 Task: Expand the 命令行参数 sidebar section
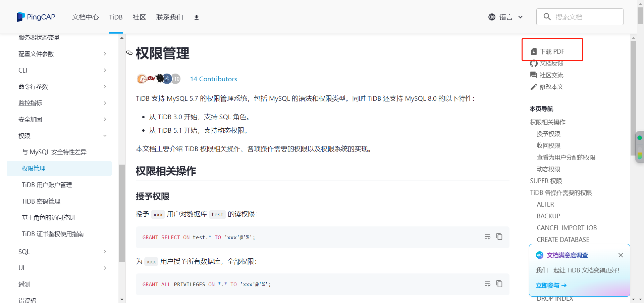click(105, 87)
